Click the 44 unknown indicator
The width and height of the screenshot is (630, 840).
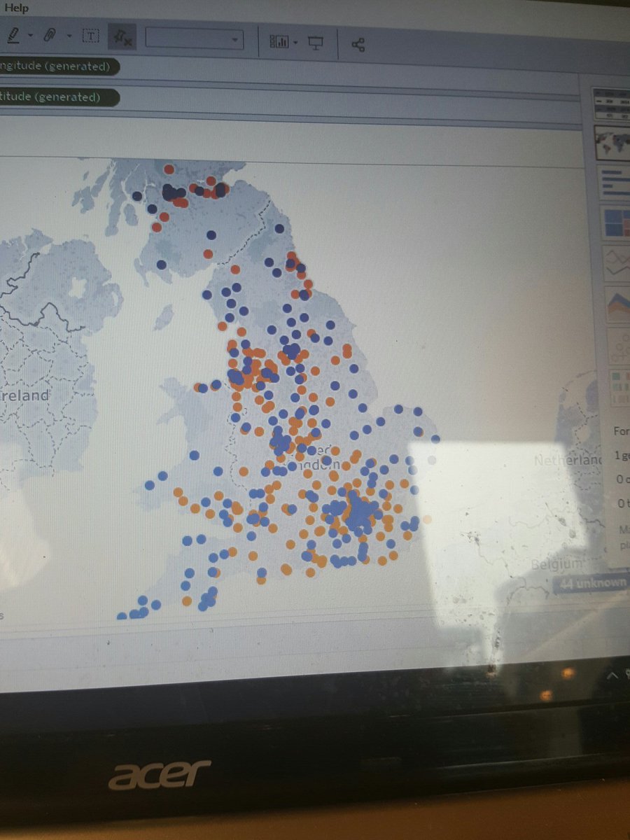coord(591,584)
